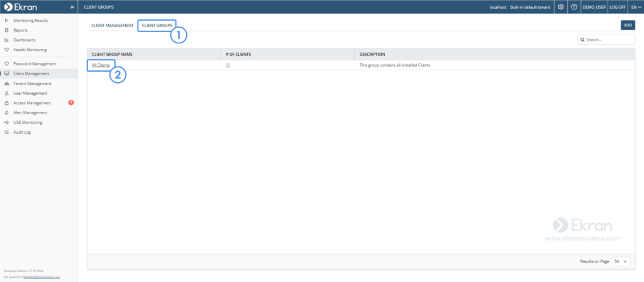Open the All Clients group link
Screen dimensions: 644x282
(x=101, y=65)
